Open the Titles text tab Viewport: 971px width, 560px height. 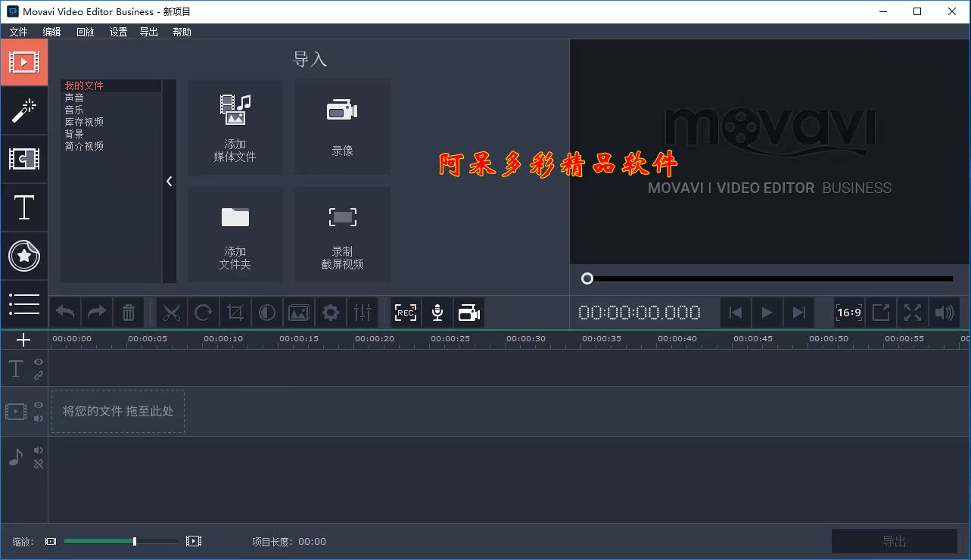point(24,207)
